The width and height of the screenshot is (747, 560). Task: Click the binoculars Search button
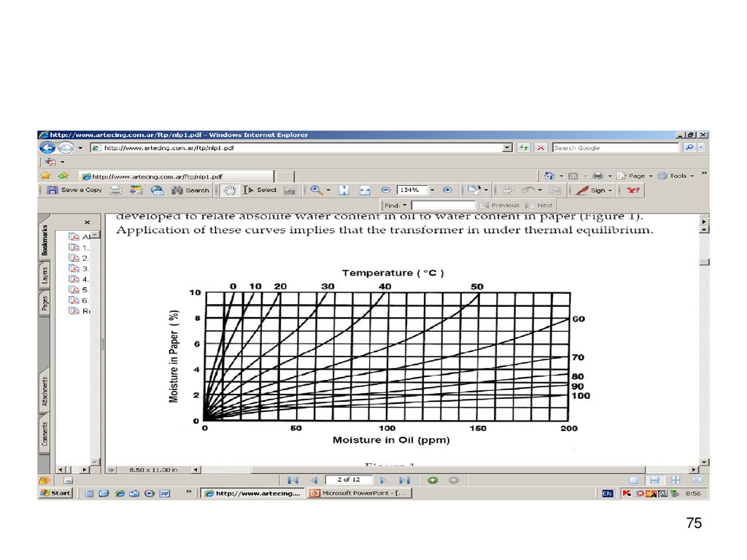click(190, 190)
